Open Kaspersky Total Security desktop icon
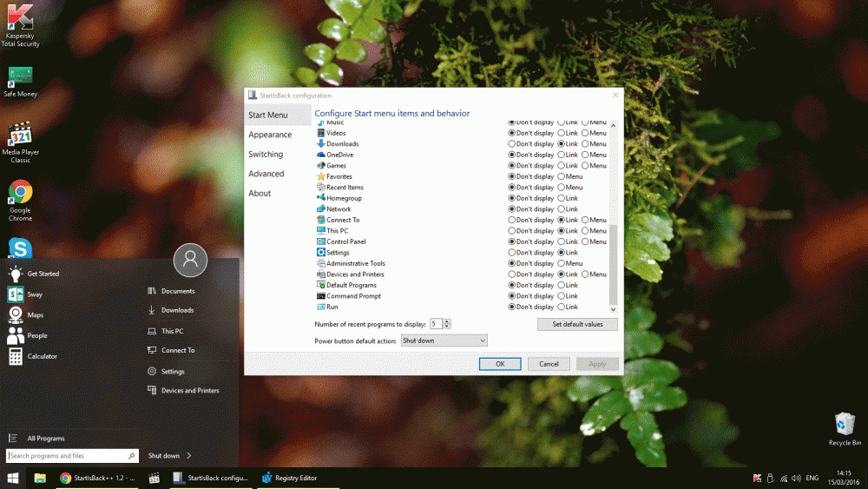Image resolution: width=868 pixels, height=489 pixels. pos(20,24)
